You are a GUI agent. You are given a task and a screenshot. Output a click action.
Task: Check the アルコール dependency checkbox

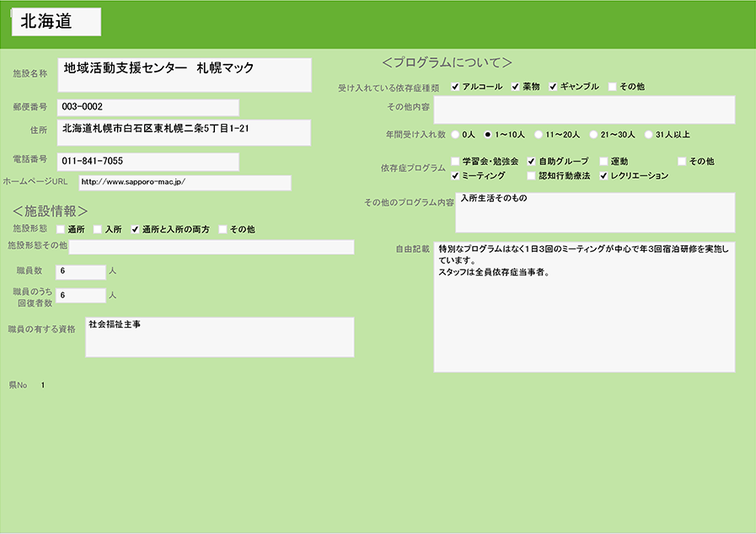point(456,87)
